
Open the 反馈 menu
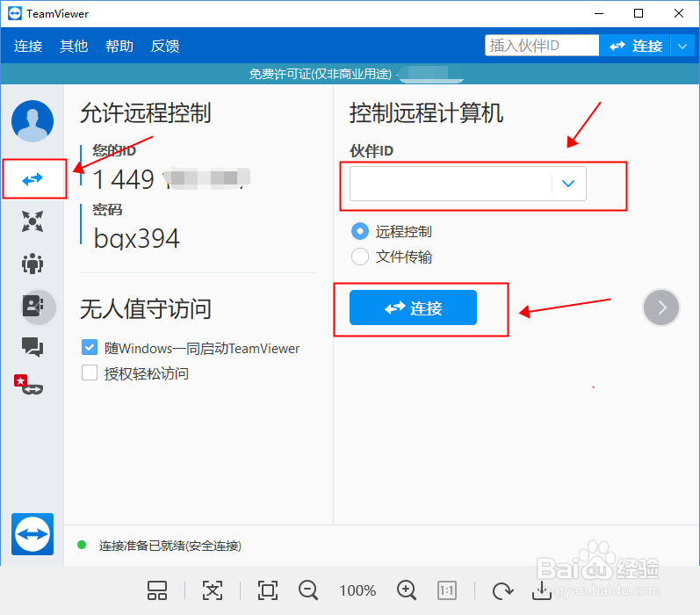click(165, 46)
